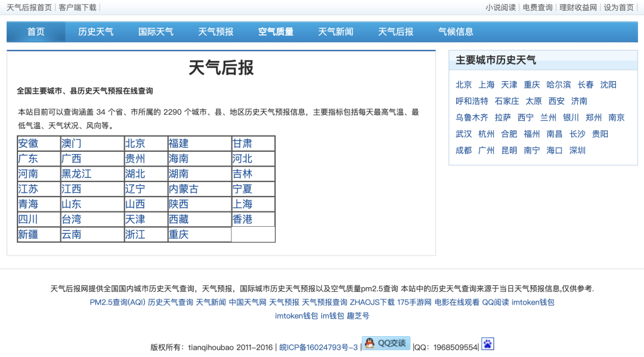The width and height of the screenshot is (644, 357).
Task: Click the Baidu paw icon in footer
Action: click(x=488, y=344)
